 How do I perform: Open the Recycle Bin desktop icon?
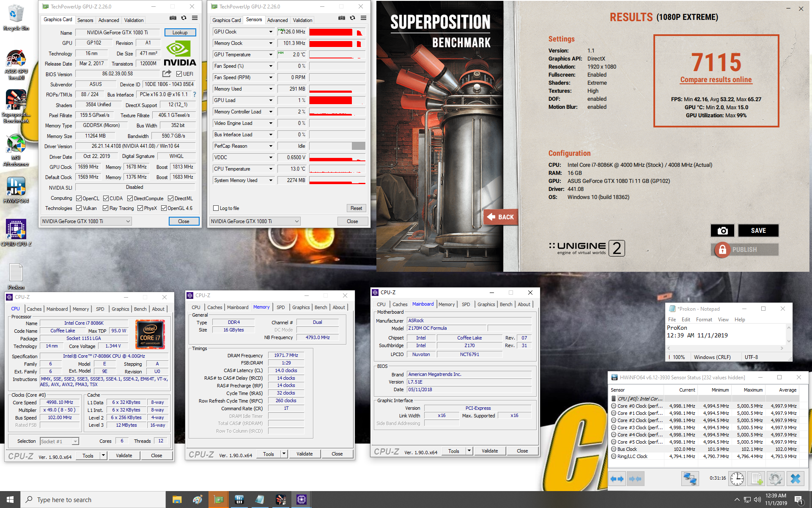click(x=16, y=17)
